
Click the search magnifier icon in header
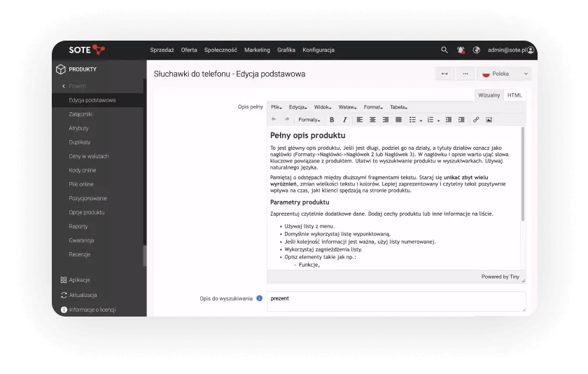444,50
